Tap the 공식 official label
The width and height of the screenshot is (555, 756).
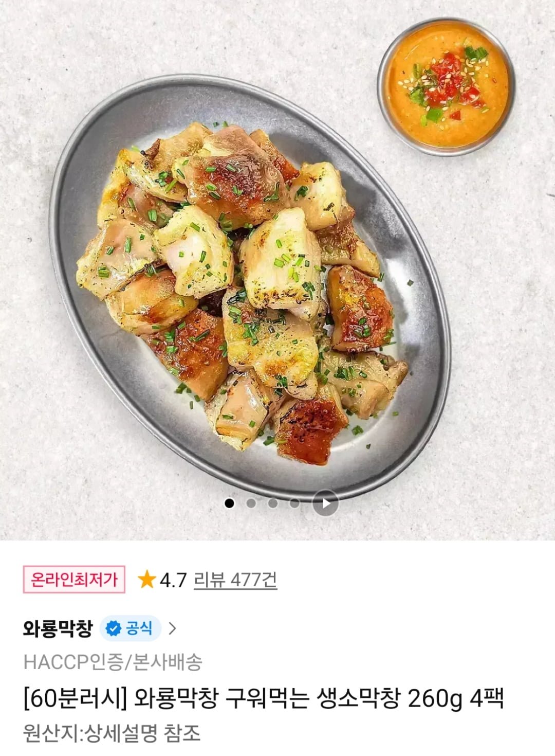pyautogui.click(x=139, y=628)
